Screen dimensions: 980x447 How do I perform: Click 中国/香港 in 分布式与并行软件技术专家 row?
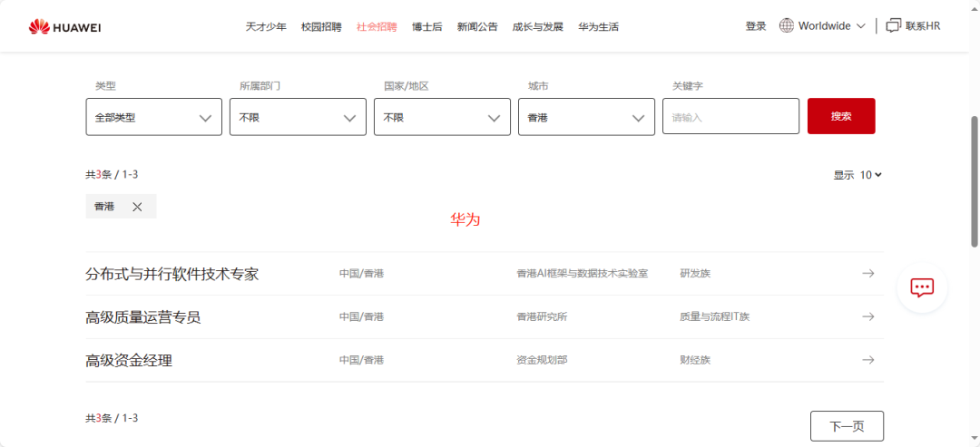tap(361, 274)
